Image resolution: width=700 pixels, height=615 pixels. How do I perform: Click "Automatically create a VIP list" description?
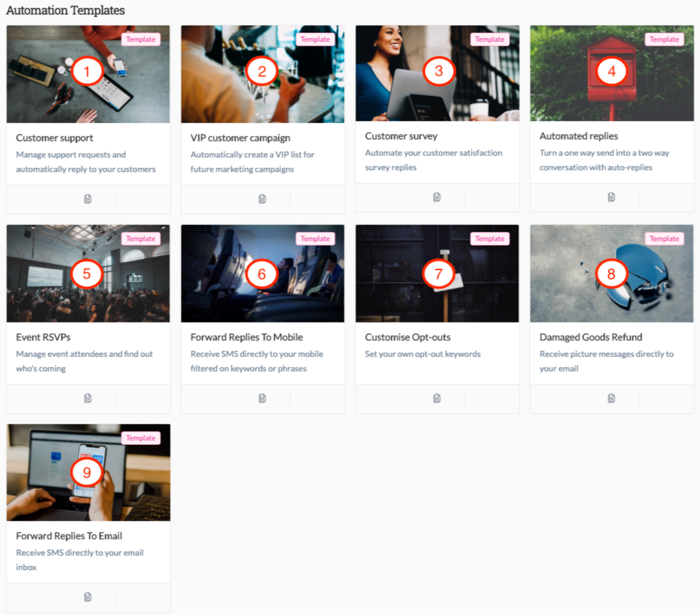252,162
